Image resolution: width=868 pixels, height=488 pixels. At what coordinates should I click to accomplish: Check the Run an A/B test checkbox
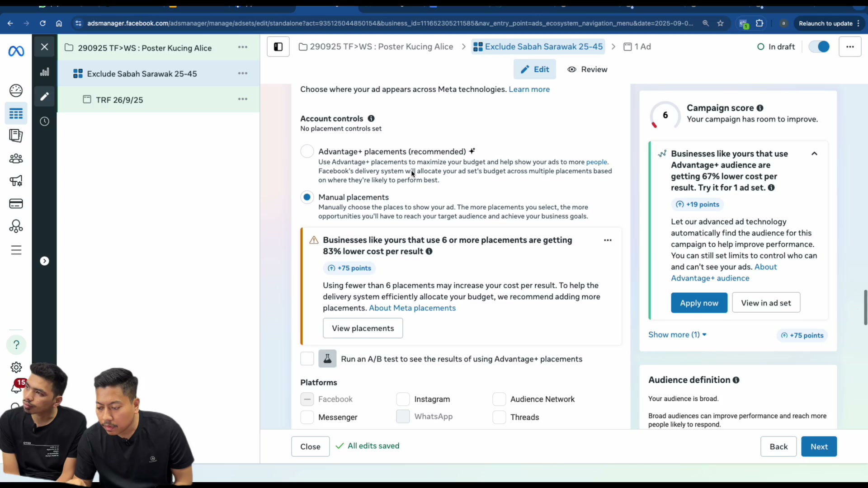point(307,359)
